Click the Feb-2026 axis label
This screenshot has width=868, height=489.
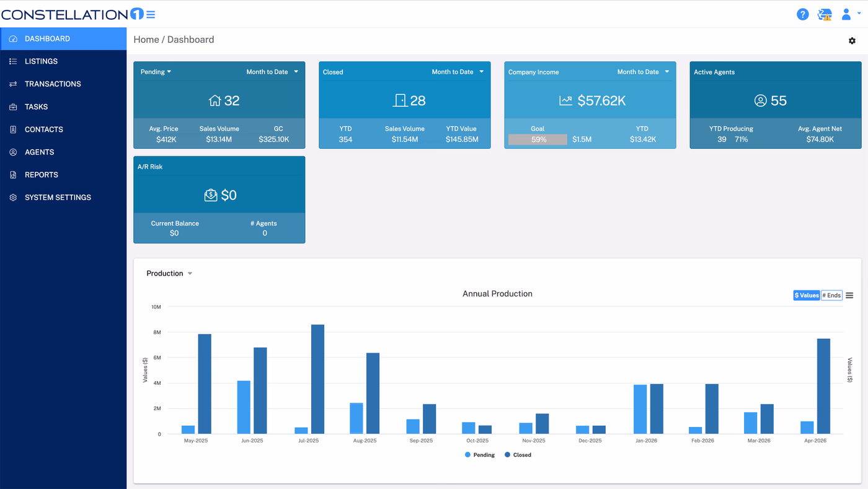pos(703,441)
